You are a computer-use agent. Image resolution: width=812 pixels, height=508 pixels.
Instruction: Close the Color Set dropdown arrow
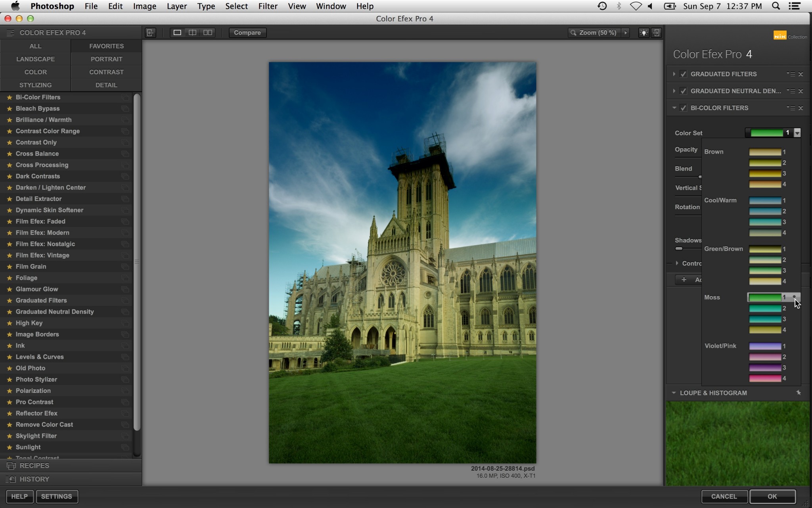(x=797, y=133)
